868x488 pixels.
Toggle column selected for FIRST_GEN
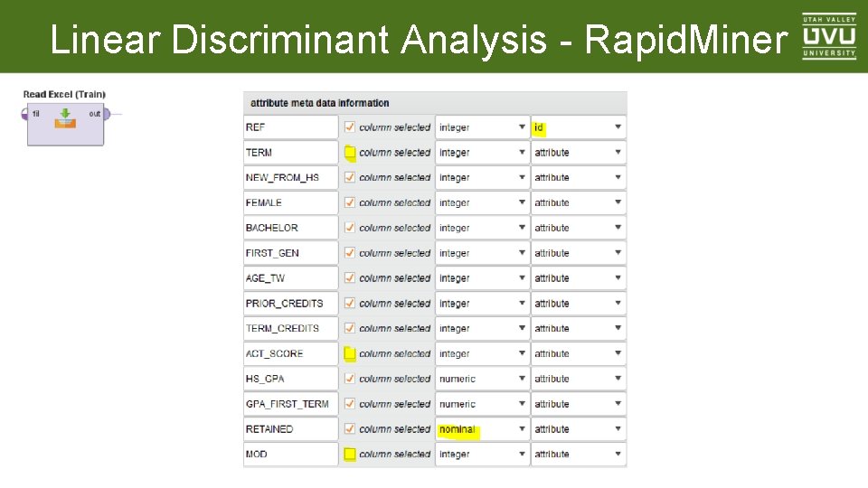(349, 253)
